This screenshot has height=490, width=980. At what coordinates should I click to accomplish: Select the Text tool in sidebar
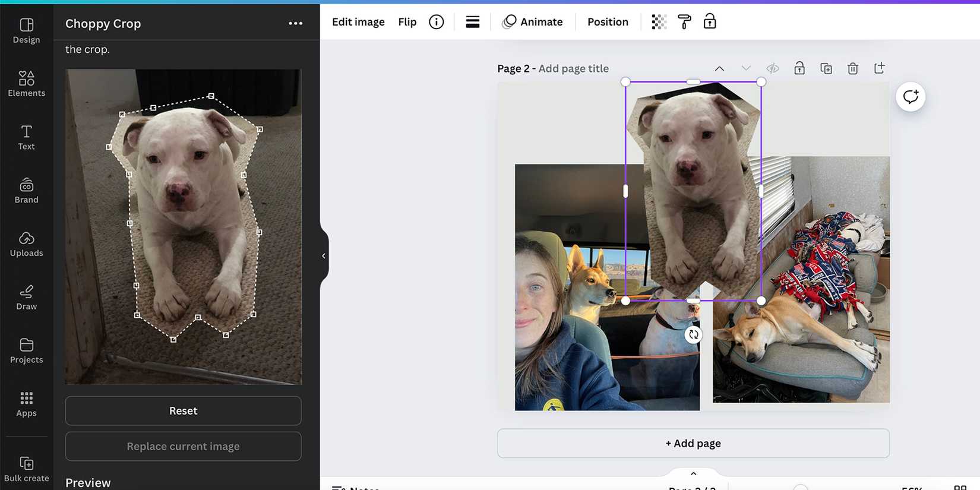[x=26, y=137]
